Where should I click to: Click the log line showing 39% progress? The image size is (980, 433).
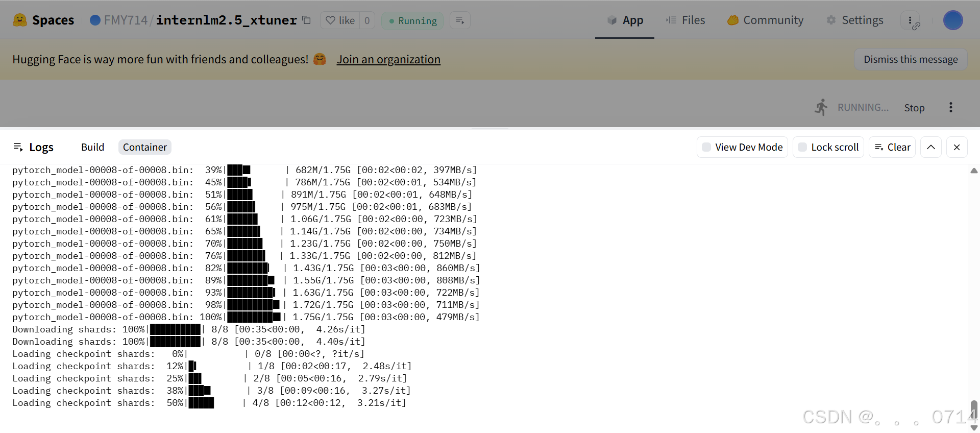coord(245,170)
